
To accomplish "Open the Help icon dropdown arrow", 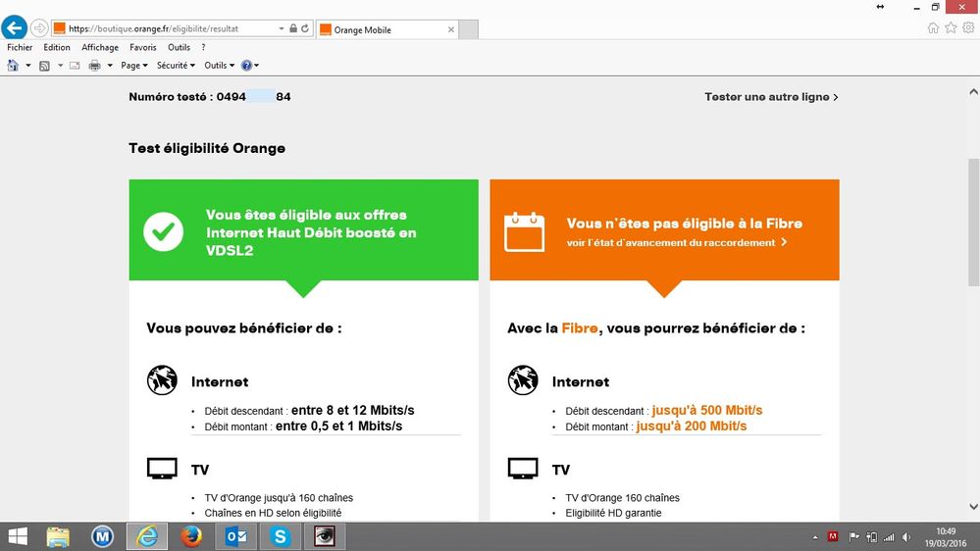I will tap(256, 65).
